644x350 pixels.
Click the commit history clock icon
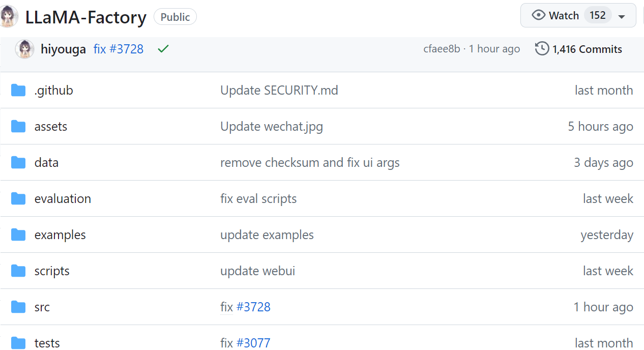[x=542, y=49]
